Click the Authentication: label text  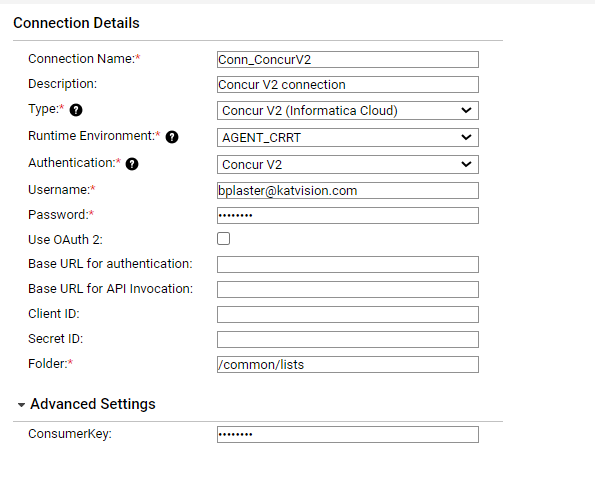pyautogui.click(x=72, y=163)
